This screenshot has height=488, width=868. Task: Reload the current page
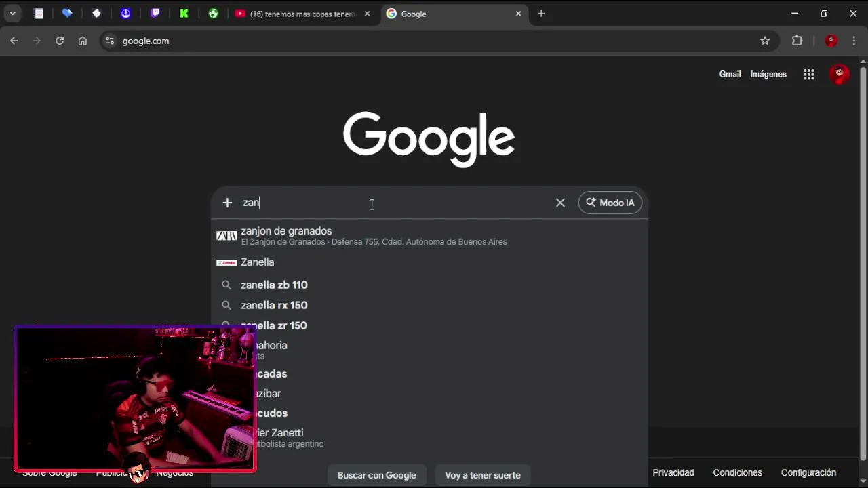60,41
